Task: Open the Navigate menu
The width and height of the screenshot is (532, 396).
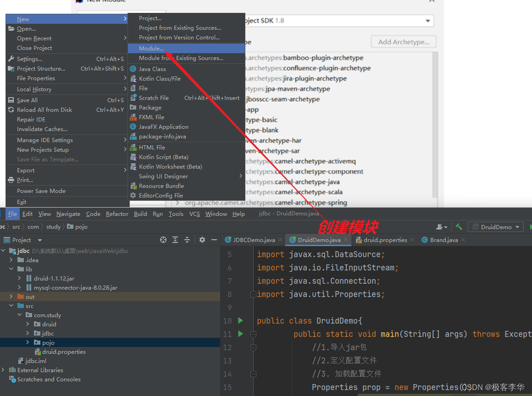Action: pyautogui.click(x=68, y=214)
